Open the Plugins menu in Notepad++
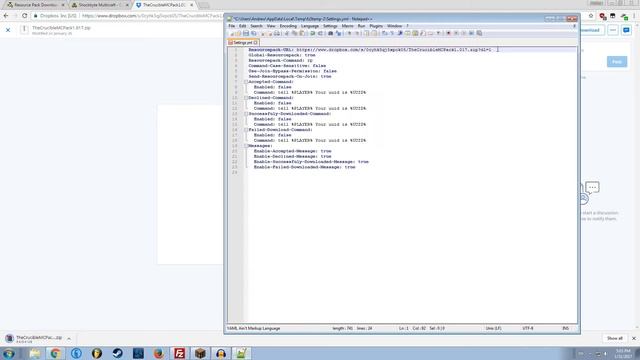Image resolution: width=640 pixels, height=360 pixels. (x=376, y=26)
